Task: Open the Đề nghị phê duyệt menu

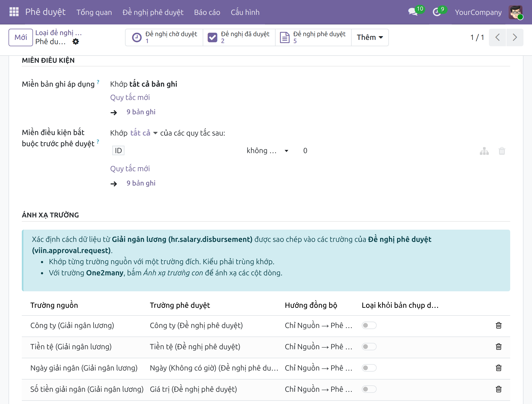Action: tap(153, 12)
